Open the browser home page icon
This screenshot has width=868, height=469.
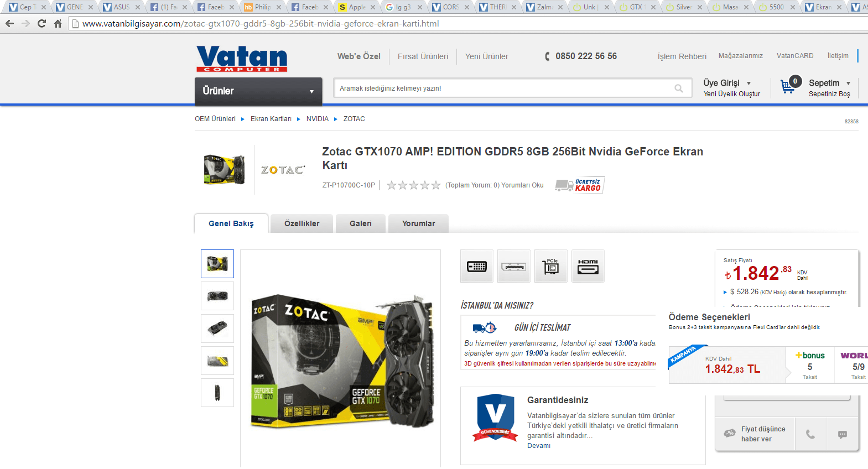click(58, 24)
